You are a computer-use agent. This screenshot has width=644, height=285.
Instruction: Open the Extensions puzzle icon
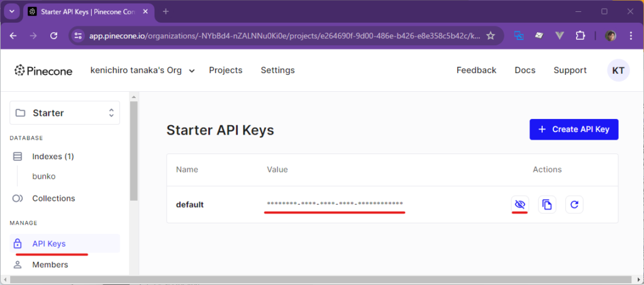point(580,36)
